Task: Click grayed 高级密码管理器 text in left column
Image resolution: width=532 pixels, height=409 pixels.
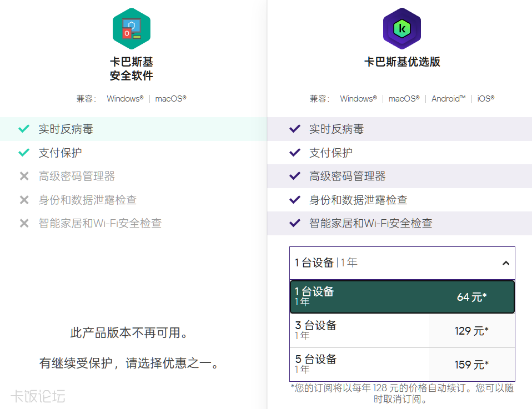Action: (77, 176)
